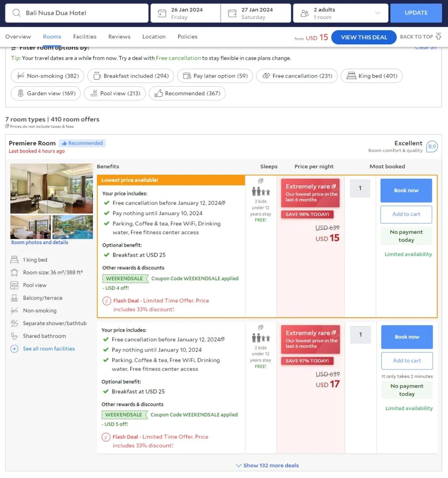The image size is (448, 478).
Task: Open the large bedroom photo thumbnail
Action: click(x=51, y=188)
